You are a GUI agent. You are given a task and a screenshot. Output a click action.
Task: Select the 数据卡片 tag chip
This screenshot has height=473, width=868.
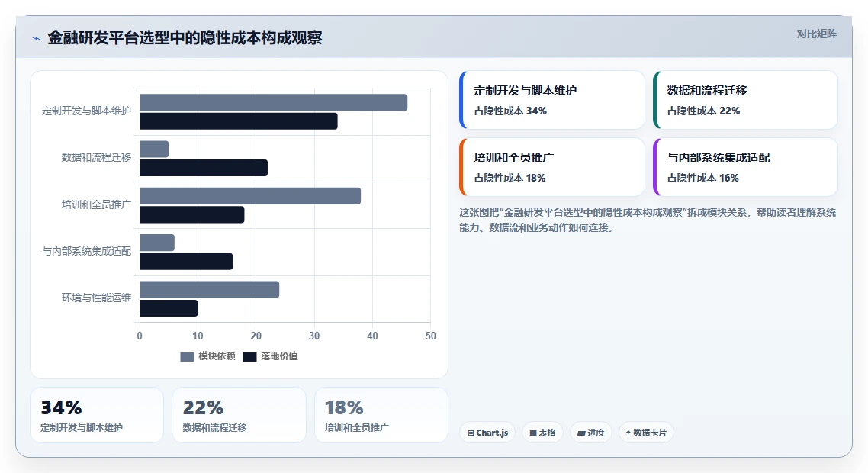tap(646, 433)
